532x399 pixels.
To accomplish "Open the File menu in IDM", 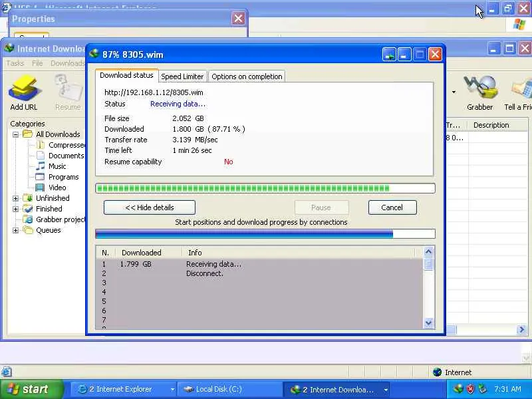I will (37, 63).
